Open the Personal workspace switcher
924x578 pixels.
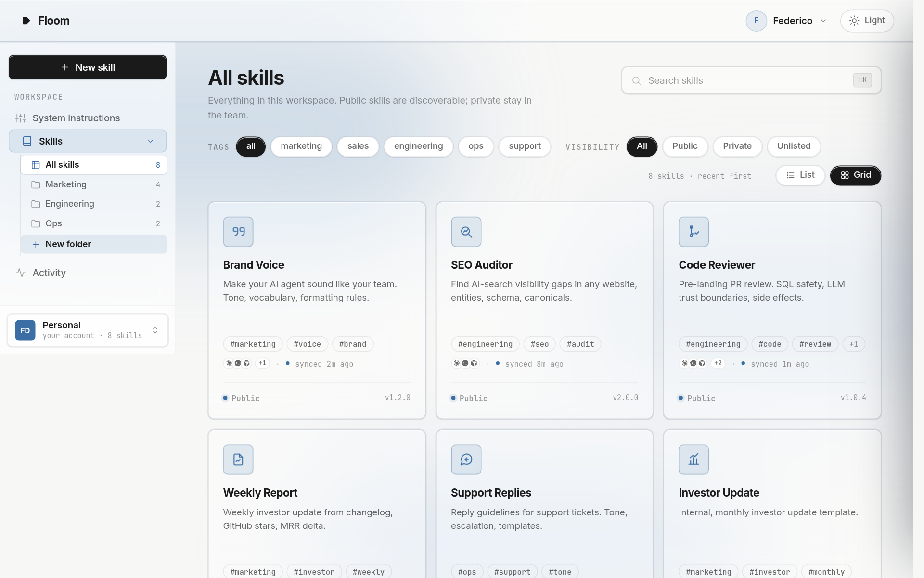[88, 330]
